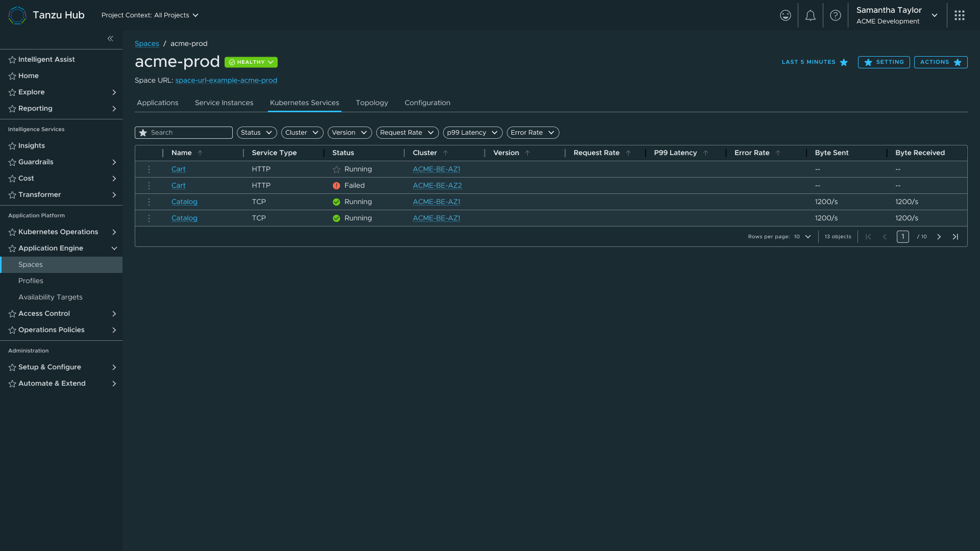Switch to Topology tab
980x551 pixels.
click(x=372, y=103)
